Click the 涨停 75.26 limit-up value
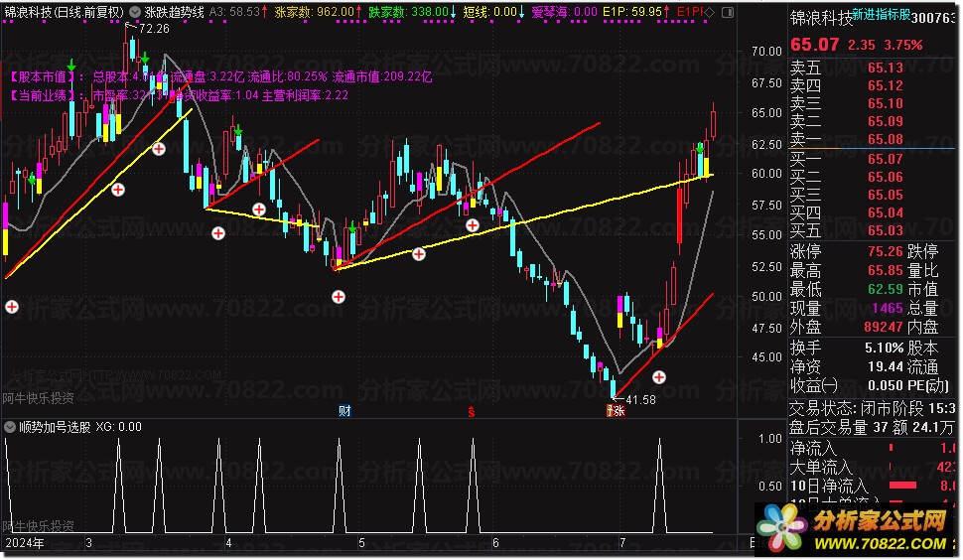This screenshot has height=560, width=963. pyautogui.click(x=885, y=251)
